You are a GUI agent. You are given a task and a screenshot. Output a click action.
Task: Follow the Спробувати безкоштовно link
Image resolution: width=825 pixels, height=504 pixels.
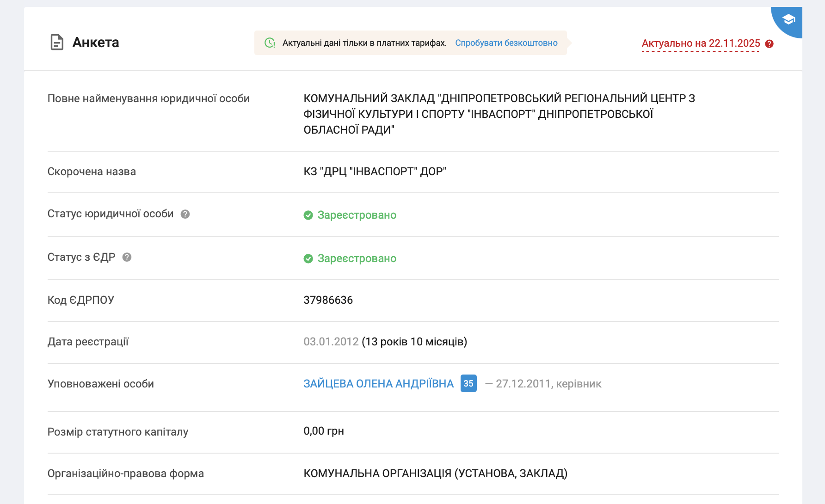click(x=506, y=43)
